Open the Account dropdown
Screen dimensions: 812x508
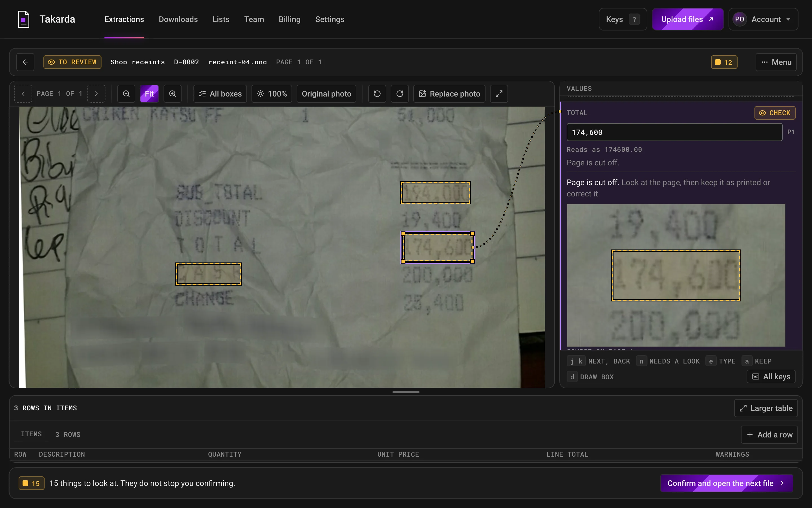pos(763,19)
